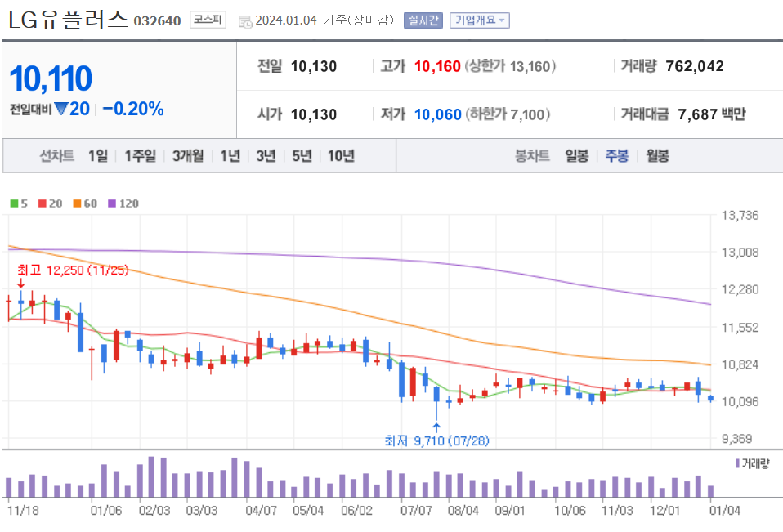Switch to the 월봉 candlestick chart
This screenshot has width=783, height=532.
tap(657, 156)
